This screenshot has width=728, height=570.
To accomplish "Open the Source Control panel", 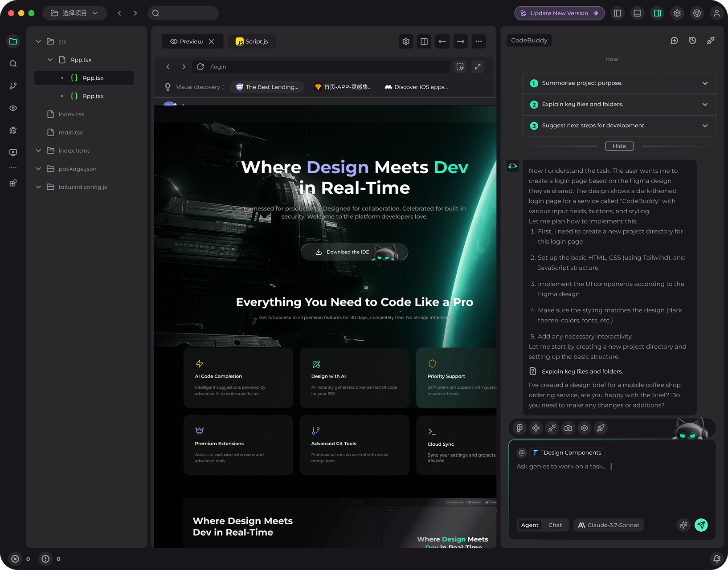I will pyautogui.click(x=13, y=85).
